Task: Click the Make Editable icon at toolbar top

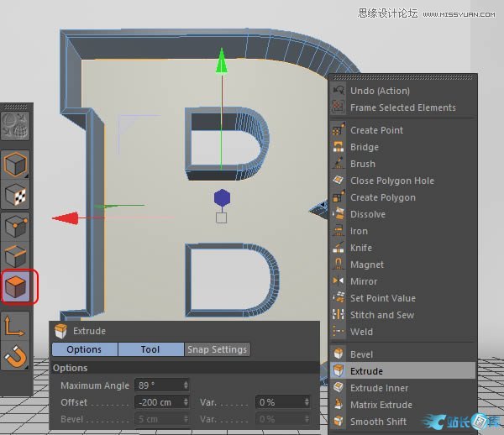Action: (x=17, y=125)
